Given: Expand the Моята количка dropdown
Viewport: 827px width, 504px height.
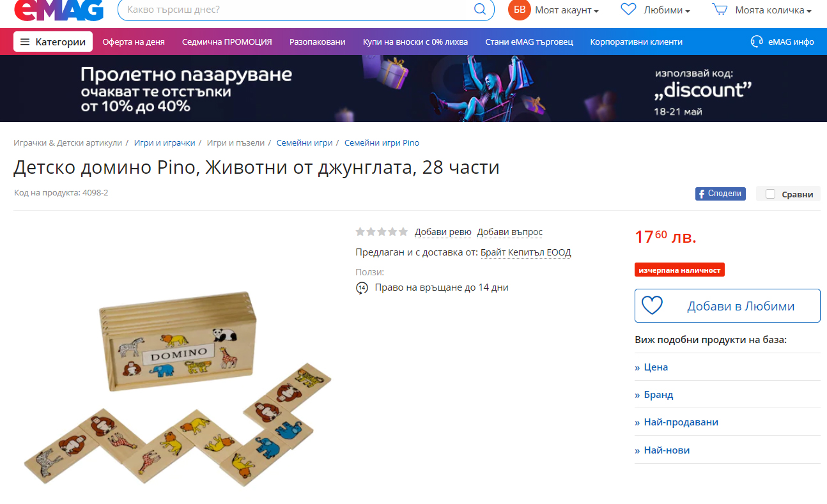Looking at the screenshot, I should point(773,10).
